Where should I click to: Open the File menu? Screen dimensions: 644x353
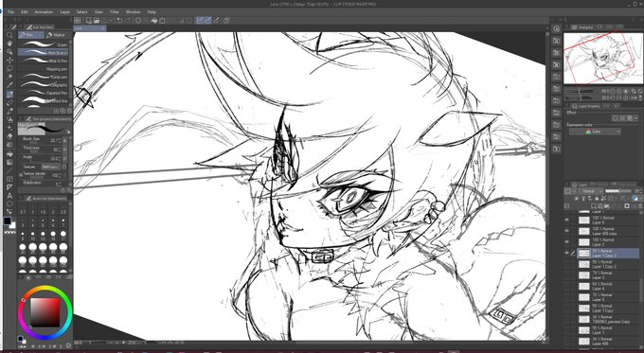tap(10, 12)
